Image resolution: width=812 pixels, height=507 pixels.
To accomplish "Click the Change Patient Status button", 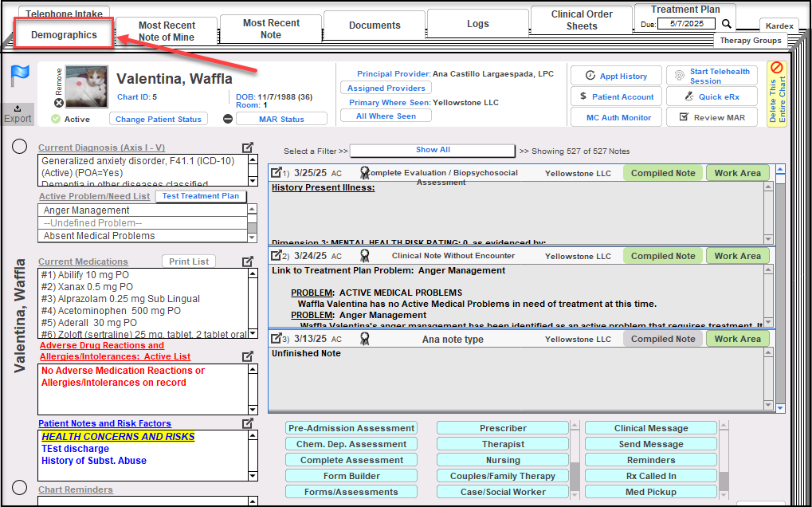I will click(158, 119).
